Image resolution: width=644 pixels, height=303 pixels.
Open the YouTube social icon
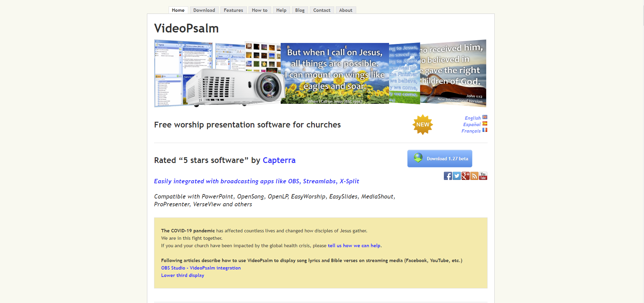coord(483,176)
